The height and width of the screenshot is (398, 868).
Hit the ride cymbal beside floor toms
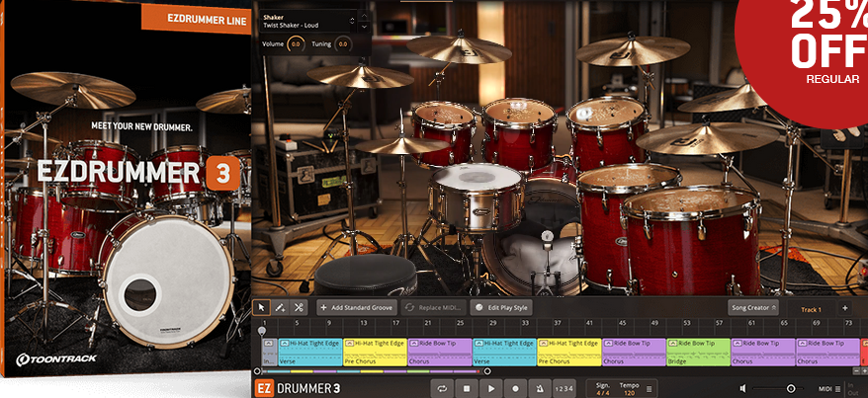point(707,138)
